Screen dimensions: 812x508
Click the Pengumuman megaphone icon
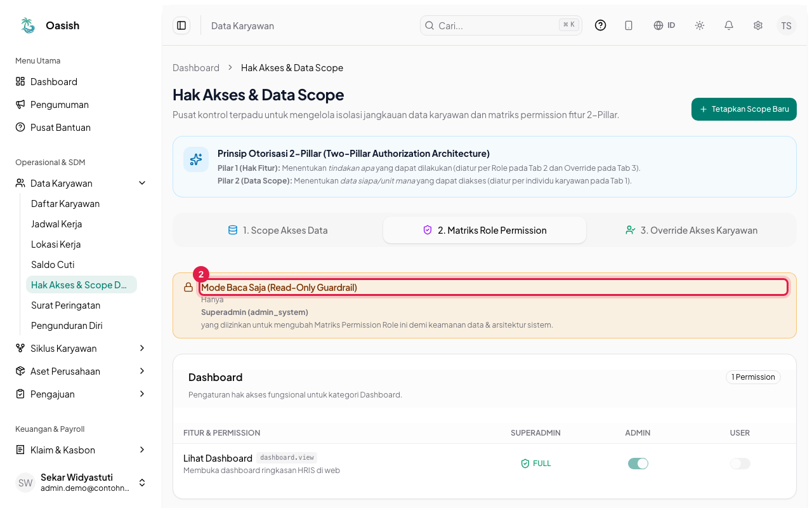tap(20, 105)
